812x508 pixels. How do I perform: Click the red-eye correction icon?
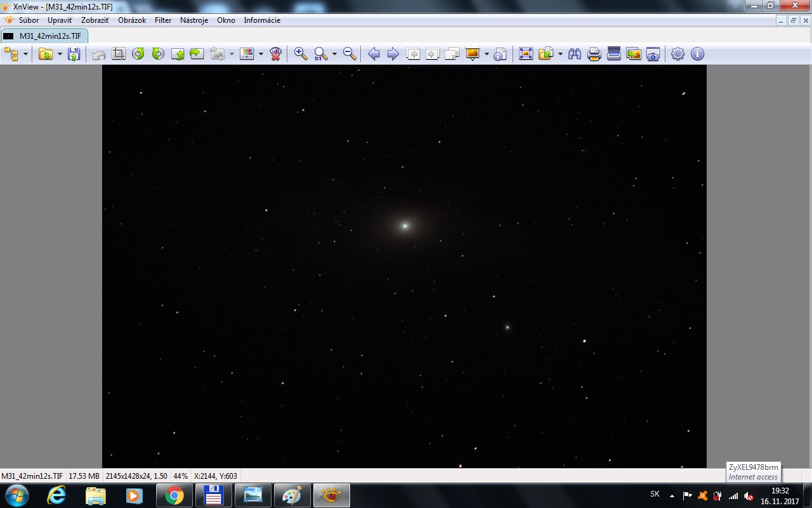275,54
